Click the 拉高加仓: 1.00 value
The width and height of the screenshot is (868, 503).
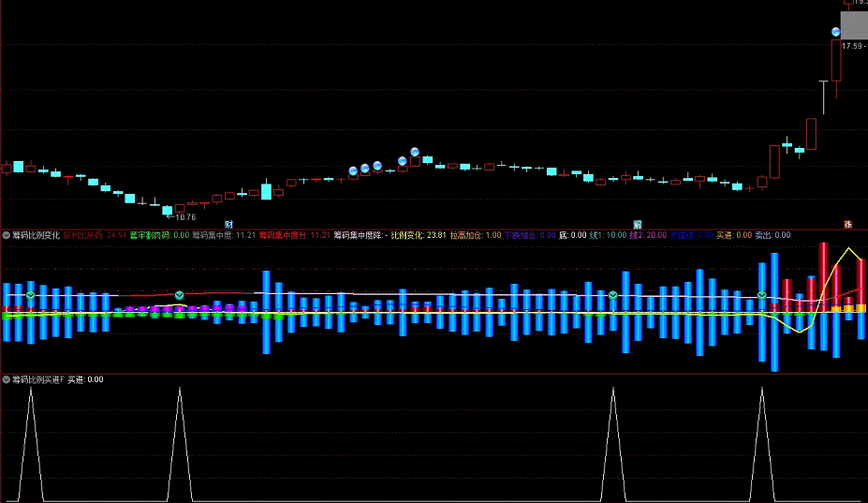[476, 235]
